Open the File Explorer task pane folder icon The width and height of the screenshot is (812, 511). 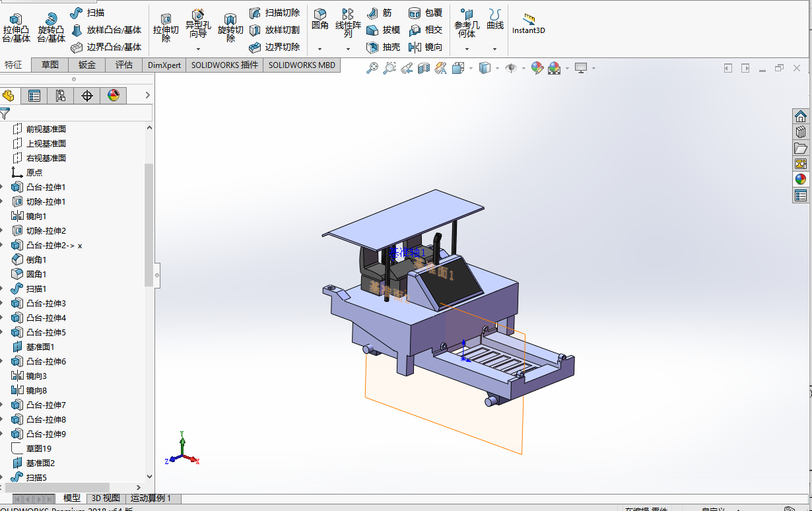point(801,148)
